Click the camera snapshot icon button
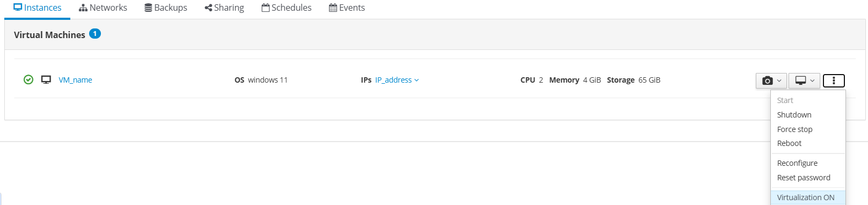This screenshot has width=868, height=205. click(x=768, y=80)
